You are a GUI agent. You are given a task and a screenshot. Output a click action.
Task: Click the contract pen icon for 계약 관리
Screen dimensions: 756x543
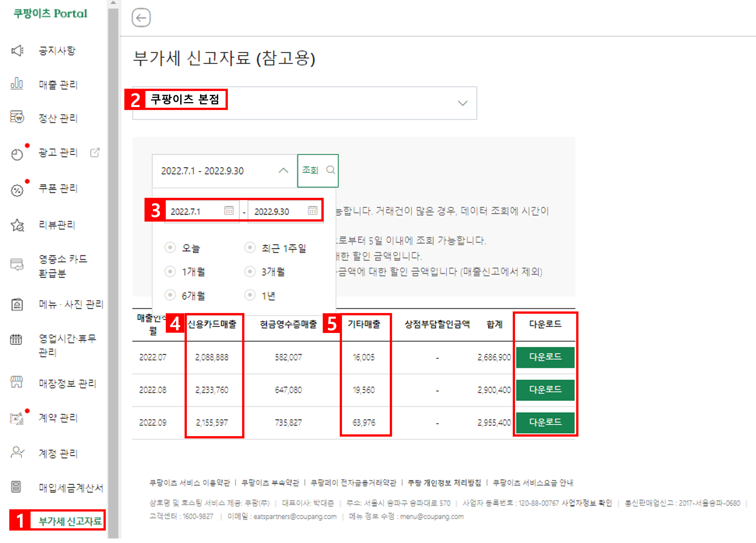[17, 419]
